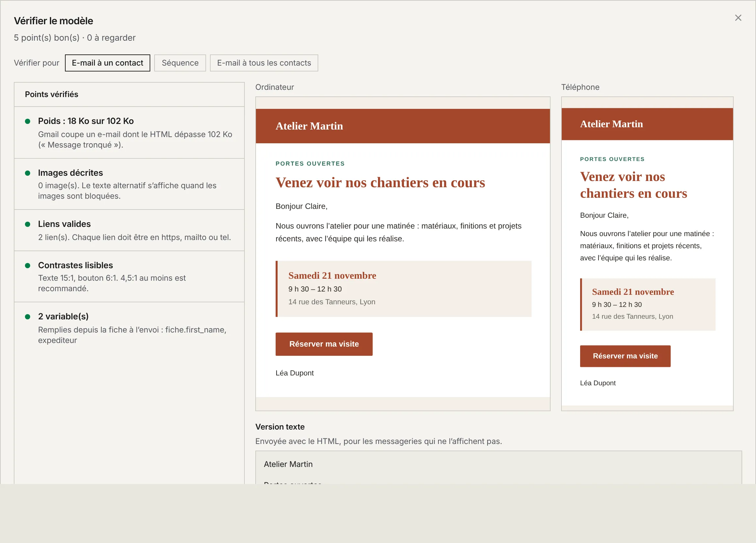756x543 pixels.
Task: Click Léa Dupont signature in Ordinateur preview
Action: pyautogui.click(x=294, y=373)
